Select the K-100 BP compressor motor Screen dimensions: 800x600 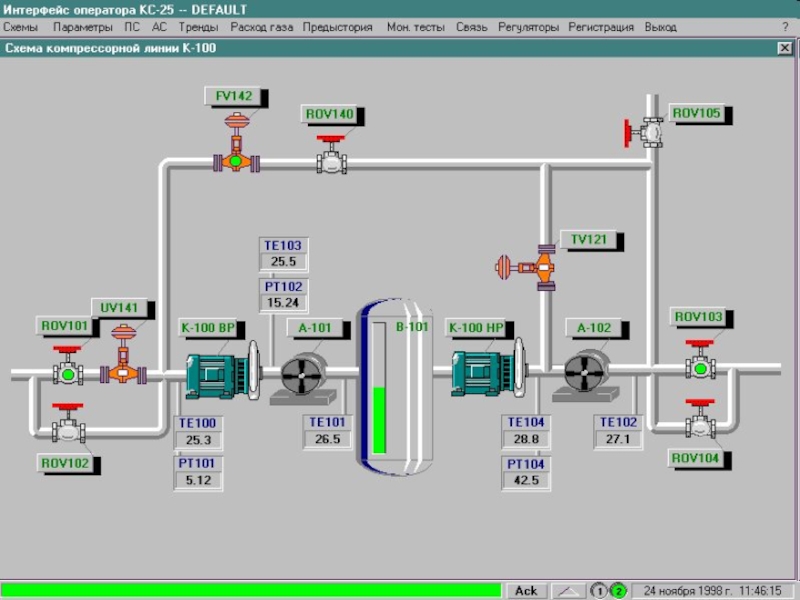tap(218, 376)
